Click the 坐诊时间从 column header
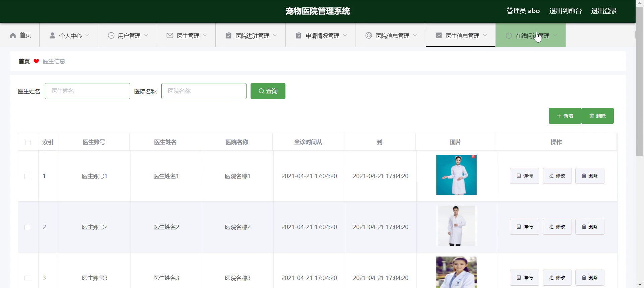This screenshot has height=288, width=644. (x=308, y=142)
